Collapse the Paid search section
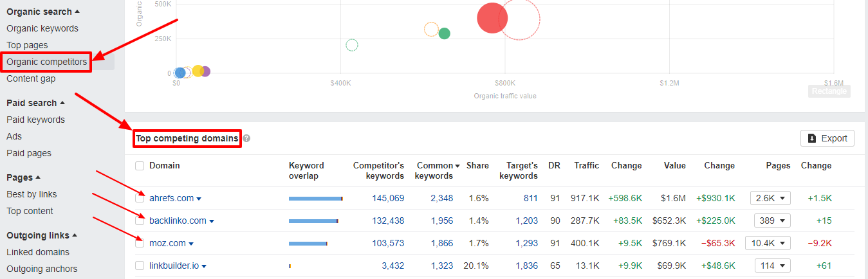The width and height of the screenshot is (868, 279). [x=35, y=103]
